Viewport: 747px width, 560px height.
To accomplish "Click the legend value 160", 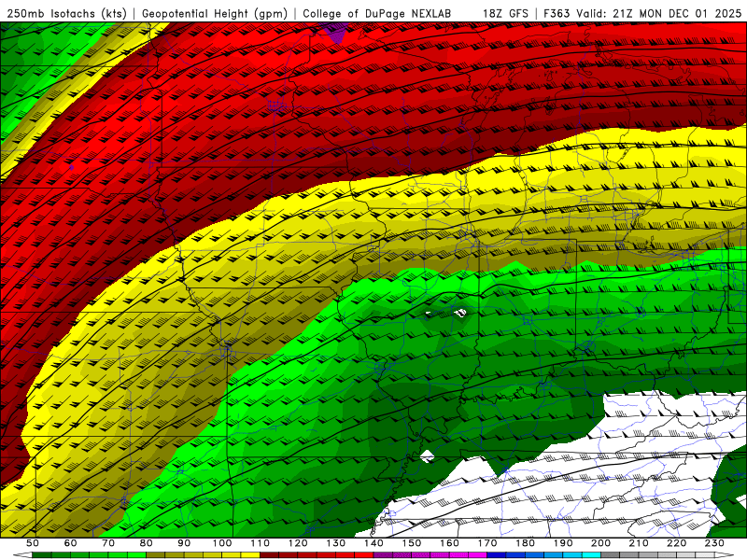I will click(449, 543).
